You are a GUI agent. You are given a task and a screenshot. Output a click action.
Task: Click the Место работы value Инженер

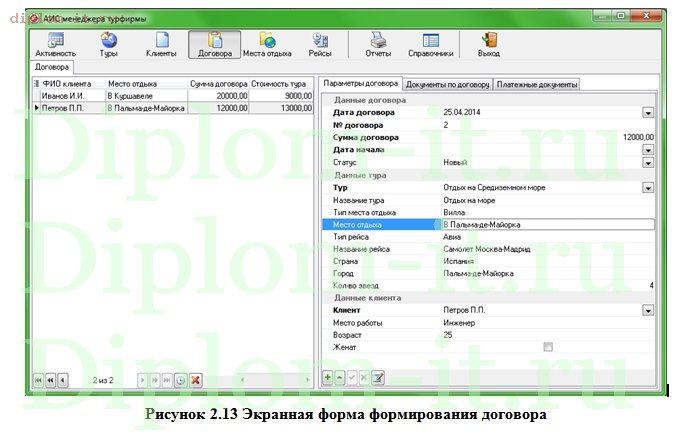point(459,323)
